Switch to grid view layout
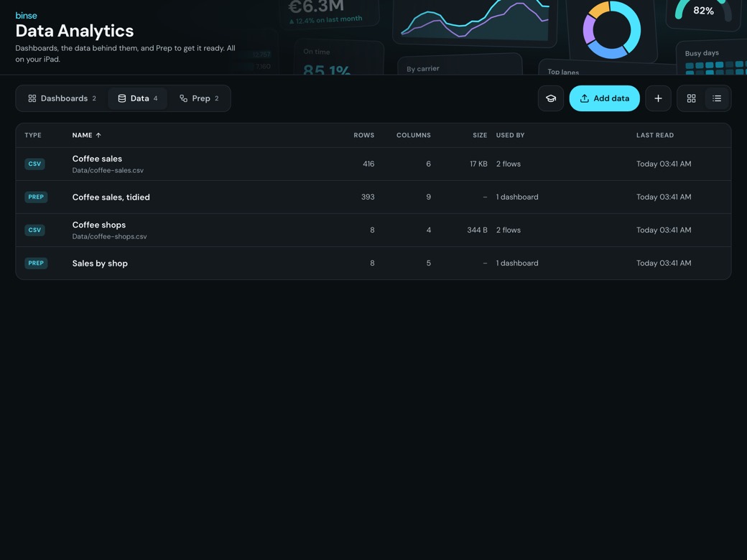Viewport: 747px width, 560px height. click(x=691, y=98)
